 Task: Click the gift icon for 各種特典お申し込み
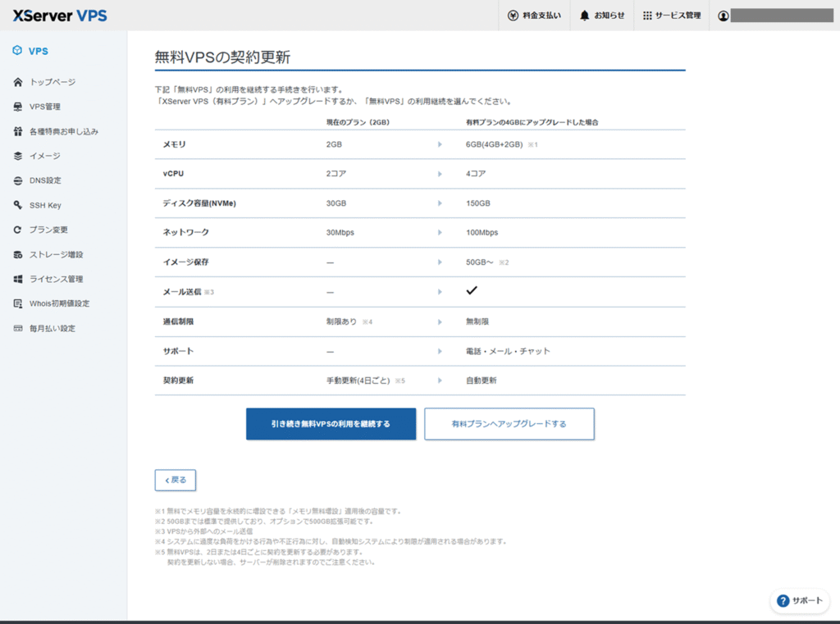point(18,131)
